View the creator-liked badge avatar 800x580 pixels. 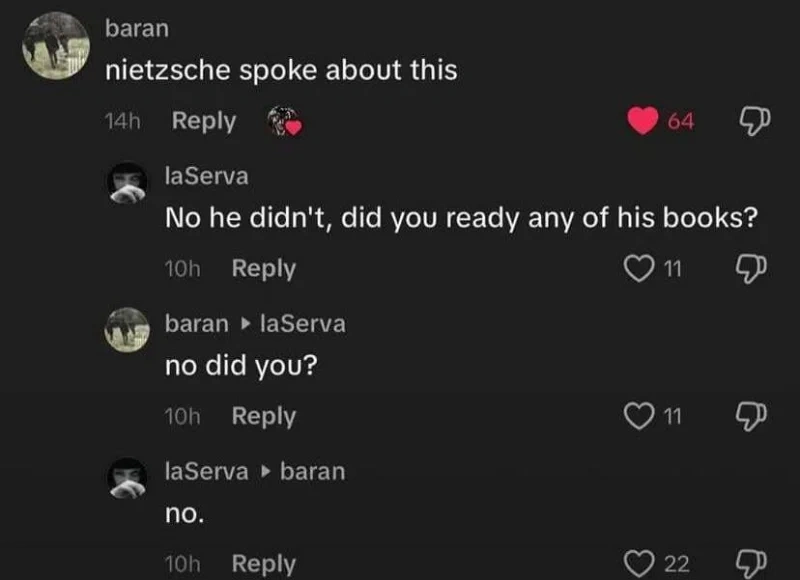[285, 122]
